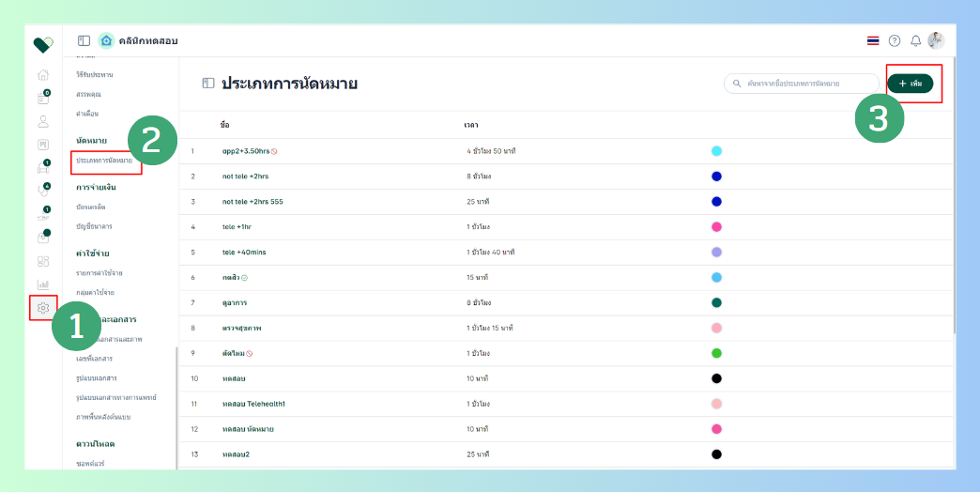
Task: Open กลุ่มค่าใช้จ่าย in settings menu
Action: (x=95, y=293)
